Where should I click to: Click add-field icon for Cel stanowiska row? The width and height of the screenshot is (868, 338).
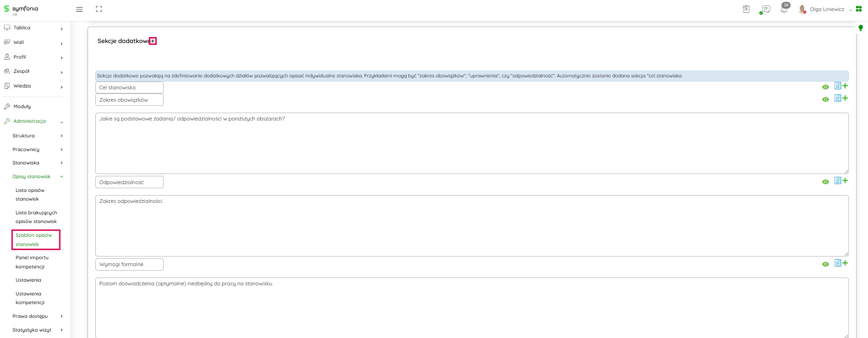point(841,86)
